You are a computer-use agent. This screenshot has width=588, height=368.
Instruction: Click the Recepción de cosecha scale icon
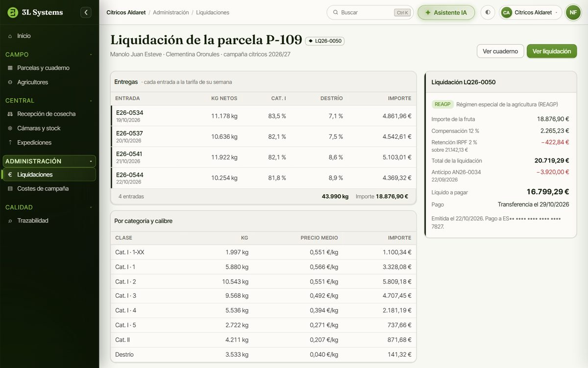click(10, 114)
